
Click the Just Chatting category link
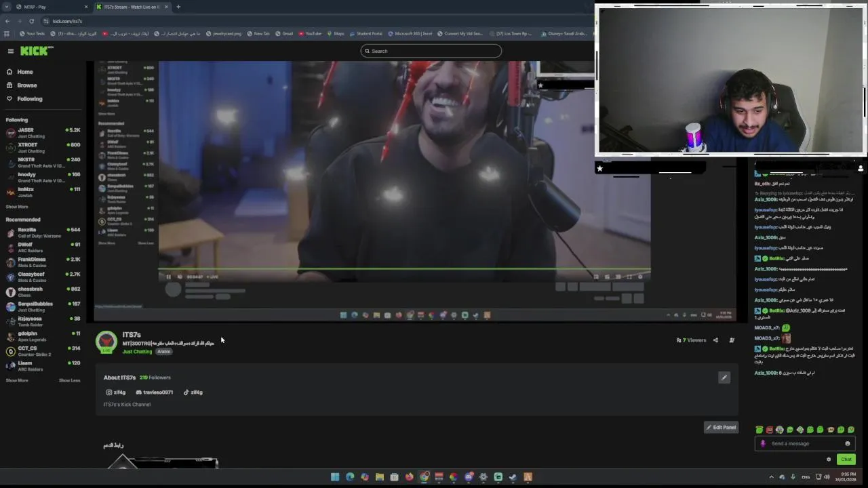[137, 352]
